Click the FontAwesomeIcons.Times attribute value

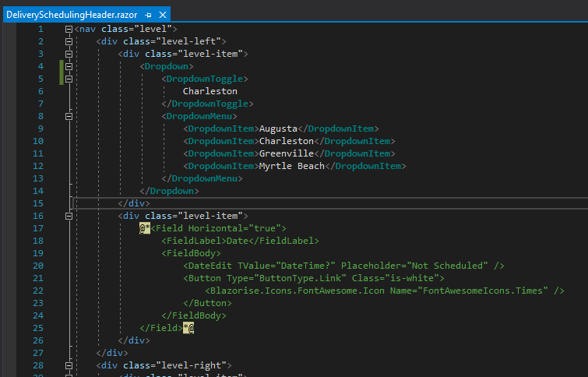tap(483, 291)
